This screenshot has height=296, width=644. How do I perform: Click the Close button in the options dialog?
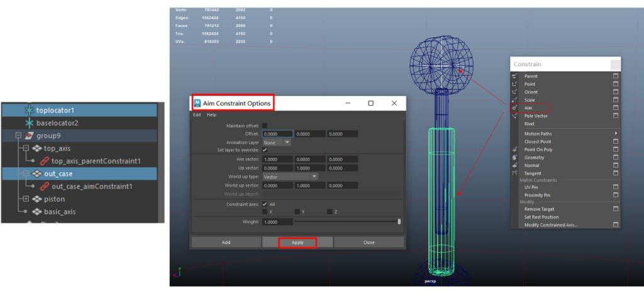[x=369, y=242]
